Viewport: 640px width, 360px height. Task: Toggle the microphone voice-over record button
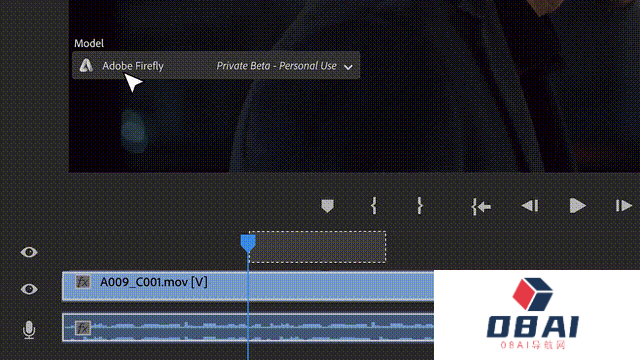29,330
